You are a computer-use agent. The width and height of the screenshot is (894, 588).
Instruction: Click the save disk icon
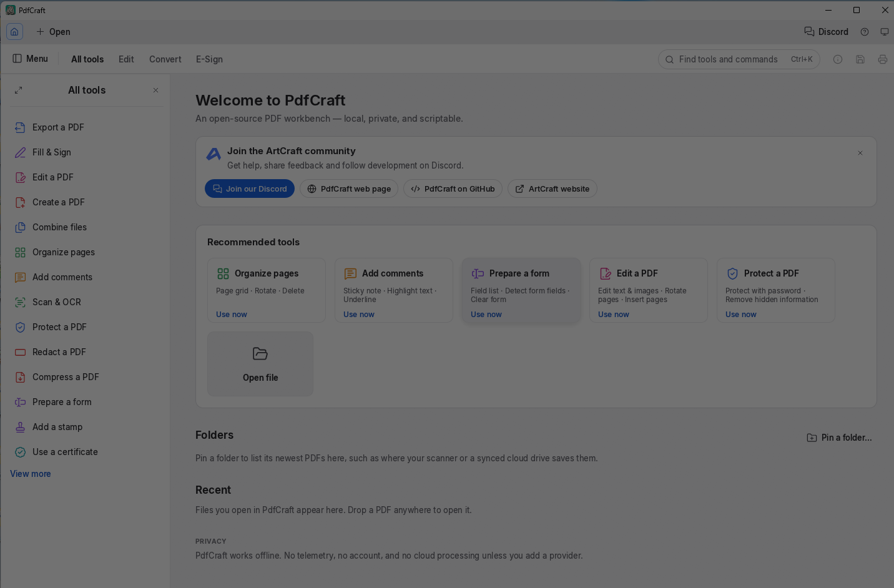coord(860,59)
